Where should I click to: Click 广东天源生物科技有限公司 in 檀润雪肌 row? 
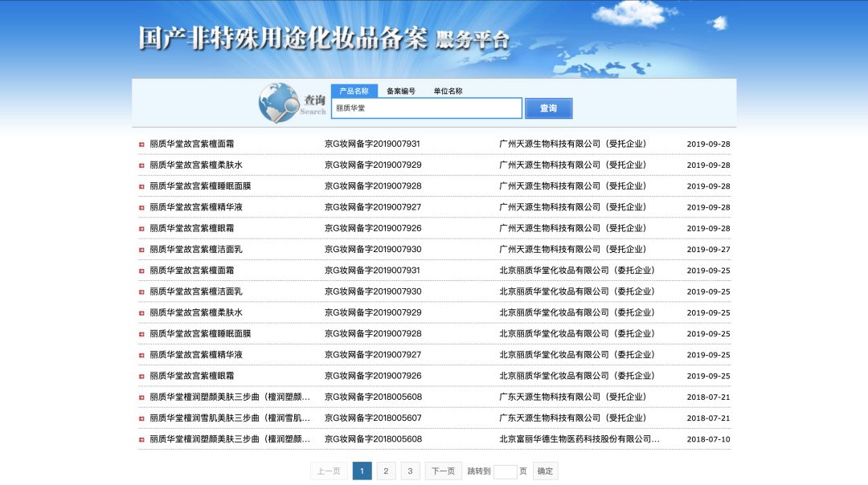coord(572,418)
